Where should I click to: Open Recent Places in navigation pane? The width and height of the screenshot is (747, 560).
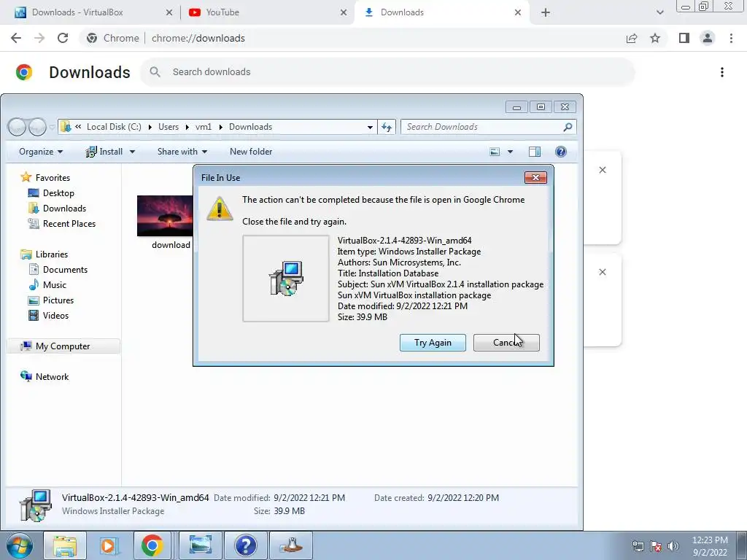click(69, 223)
